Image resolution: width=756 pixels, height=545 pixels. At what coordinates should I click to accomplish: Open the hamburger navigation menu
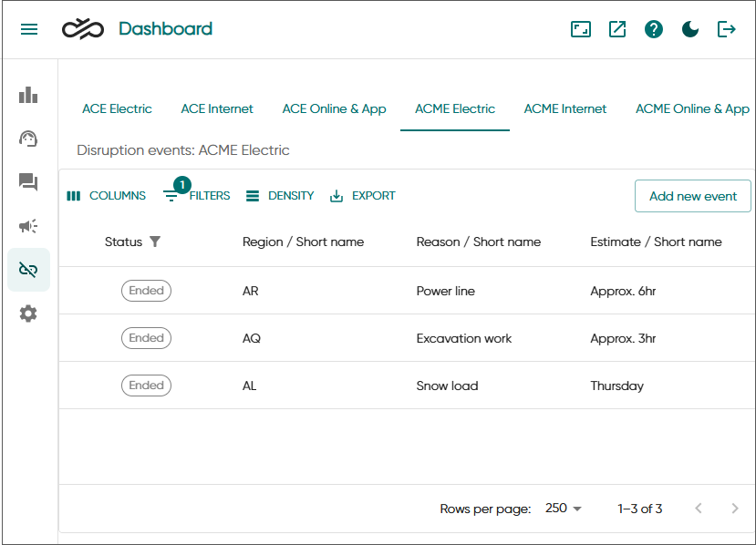pos(29,29)
